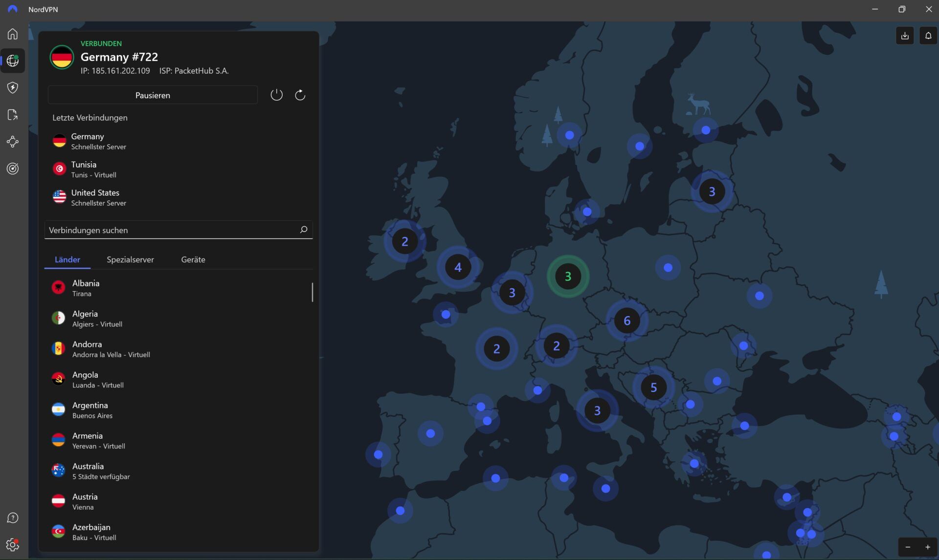Click the NordVPN logo in title bar
The height and width of the screenshot is (560, 939).
pos(13,9)
